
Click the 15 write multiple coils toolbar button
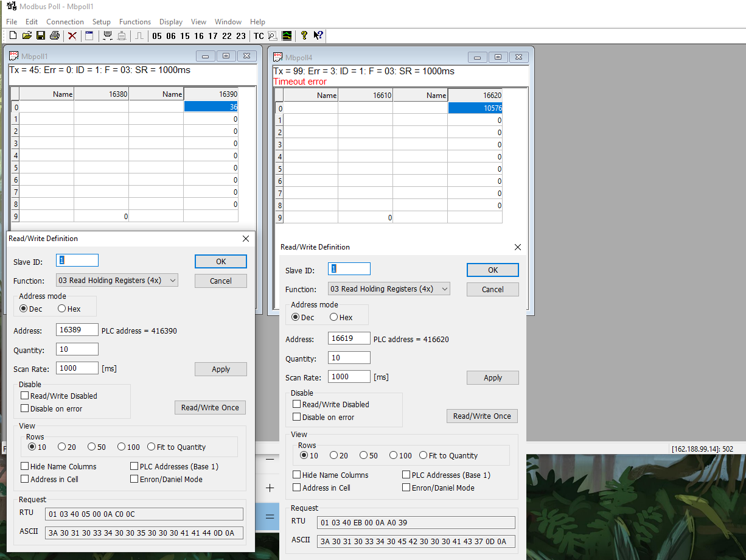185,36
